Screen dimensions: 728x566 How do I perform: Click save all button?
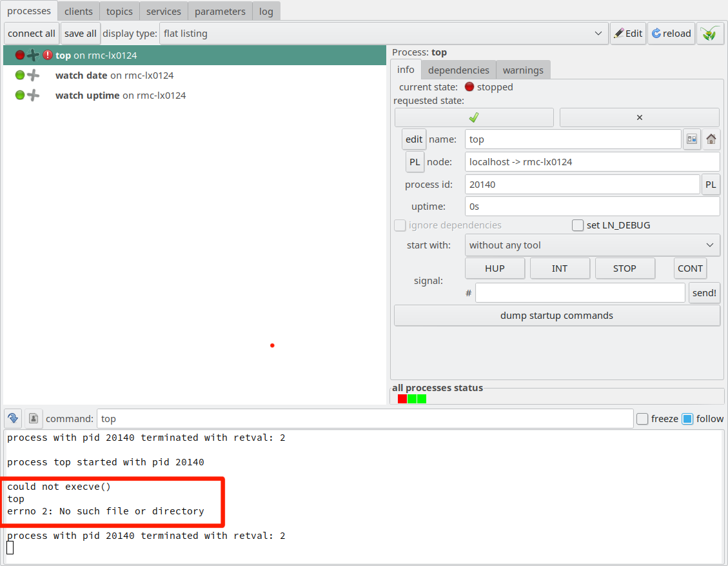tap(81, 34)
